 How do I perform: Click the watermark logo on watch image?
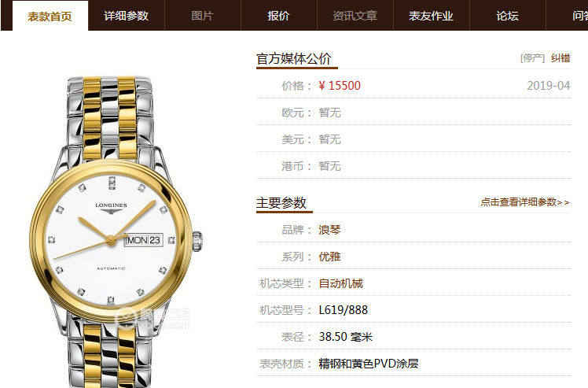[153, 319]
